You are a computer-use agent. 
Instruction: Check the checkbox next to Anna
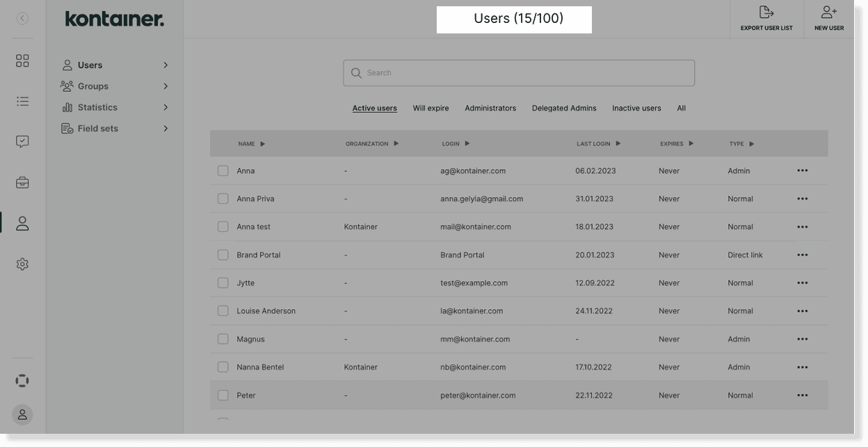(223, 171)
